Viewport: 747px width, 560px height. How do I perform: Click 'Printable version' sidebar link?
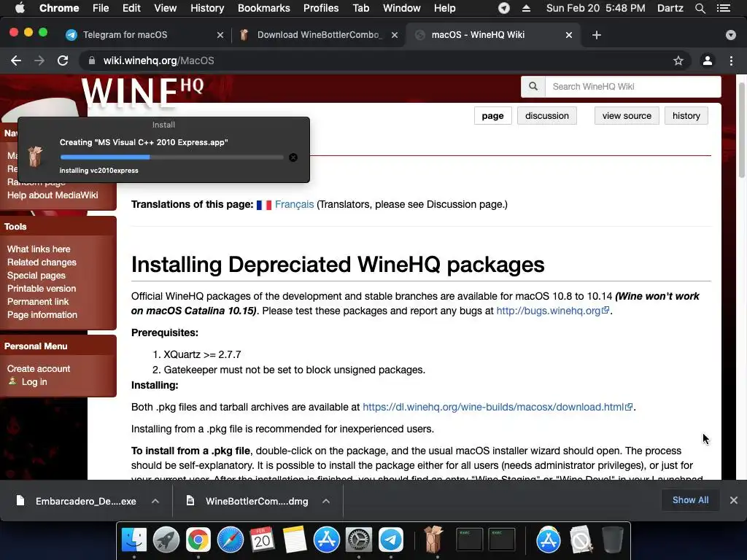point(42,289)
